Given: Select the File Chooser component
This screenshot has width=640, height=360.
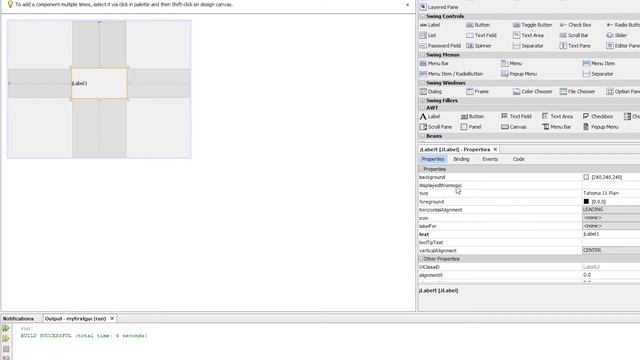Looking at the screenshot, I should pos(577,91).
